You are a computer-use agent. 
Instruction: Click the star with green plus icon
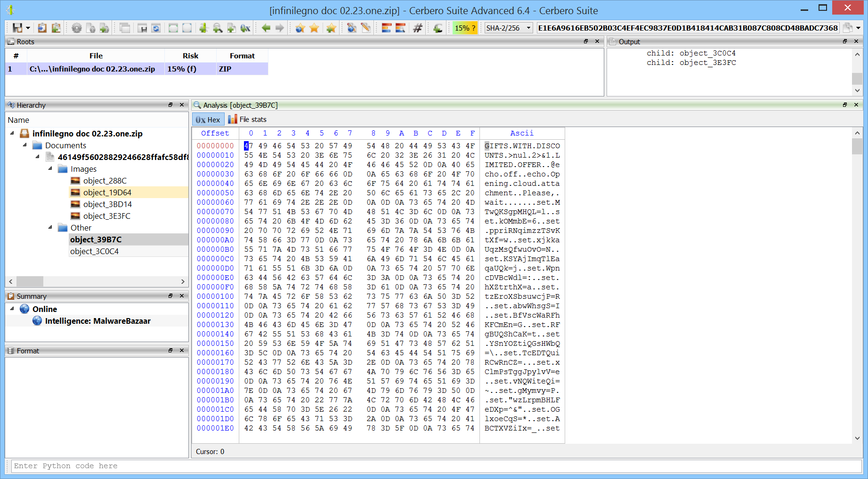(x=331, y=28)
